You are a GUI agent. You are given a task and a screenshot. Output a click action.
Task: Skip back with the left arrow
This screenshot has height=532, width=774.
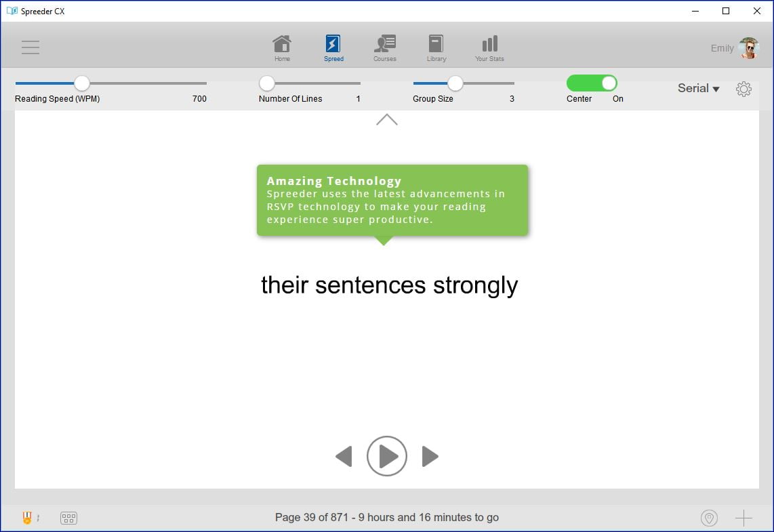pos(344,457)
